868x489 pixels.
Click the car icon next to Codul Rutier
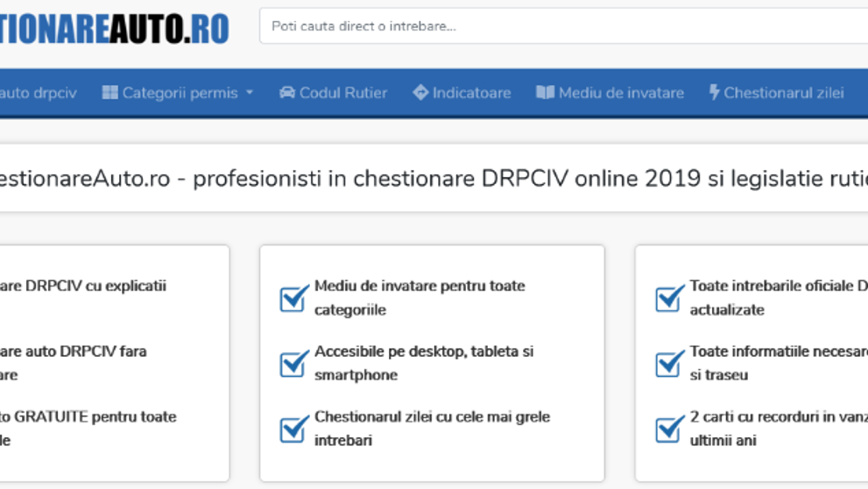286,93
